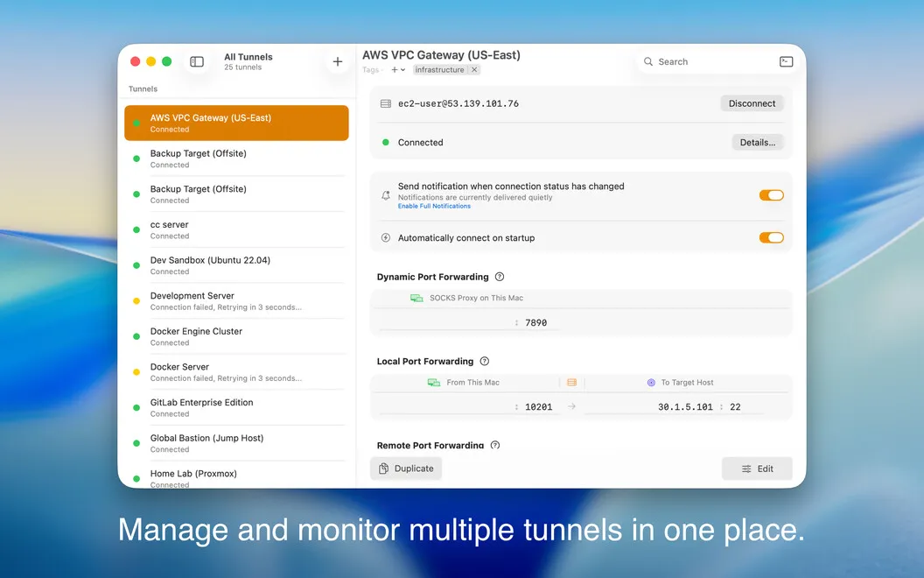The width and height of the screenshot is (924, 578).
Task: Toggle Automatically connect on startup switch
Action: 772,237
